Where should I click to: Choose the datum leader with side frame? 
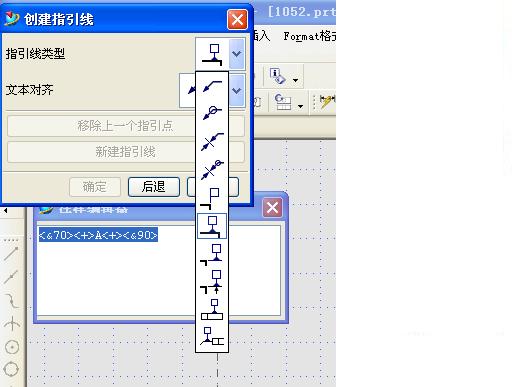tap(212, 336)
